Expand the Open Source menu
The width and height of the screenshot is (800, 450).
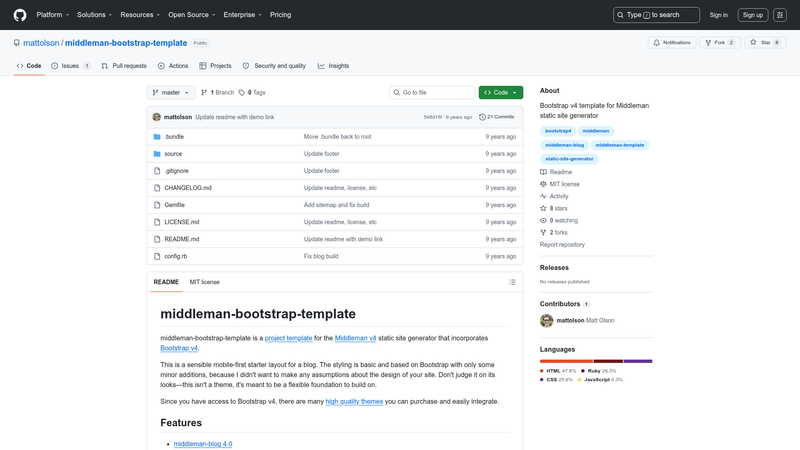click(192, 15)
